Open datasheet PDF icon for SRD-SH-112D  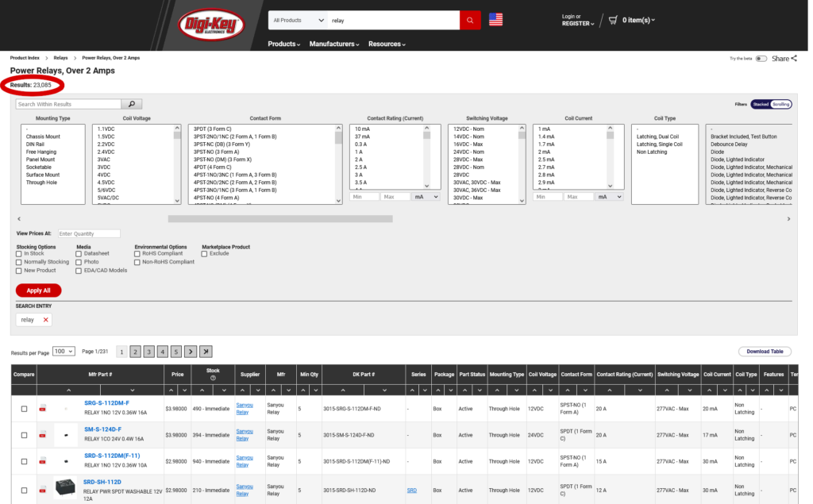[43, 490]
